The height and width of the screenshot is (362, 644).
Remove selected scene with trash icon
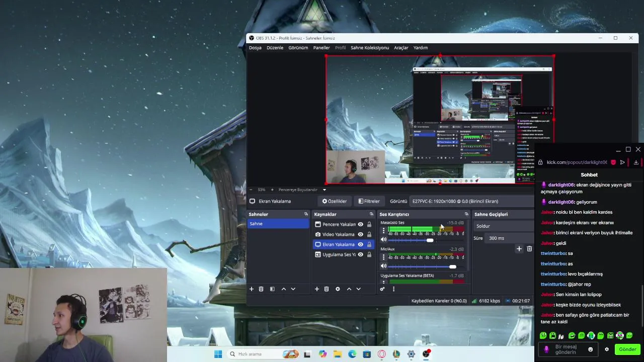[261, 289]
